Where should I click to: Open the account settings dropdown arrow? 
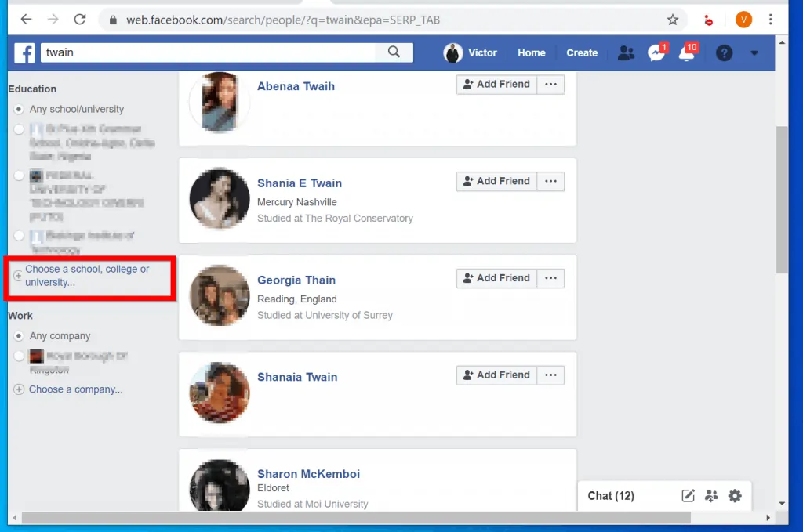(754, 52)
